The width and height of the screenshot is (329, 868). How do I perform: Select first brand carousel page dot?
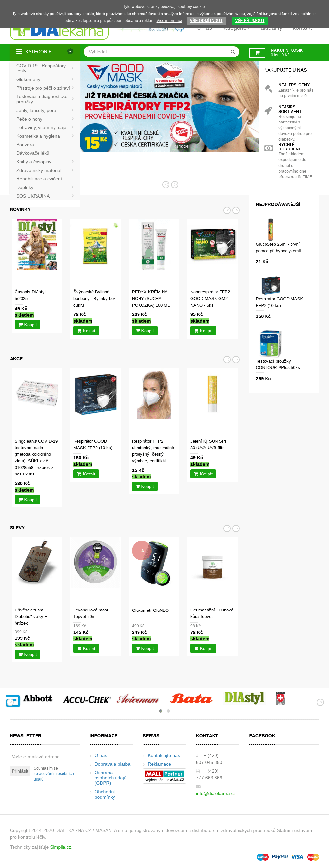pyautogui.click(x=161, y=711)
